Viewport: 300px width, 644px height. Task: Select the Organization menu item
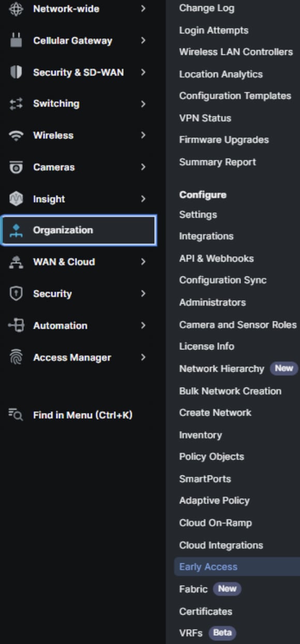(x=78, y=231)
